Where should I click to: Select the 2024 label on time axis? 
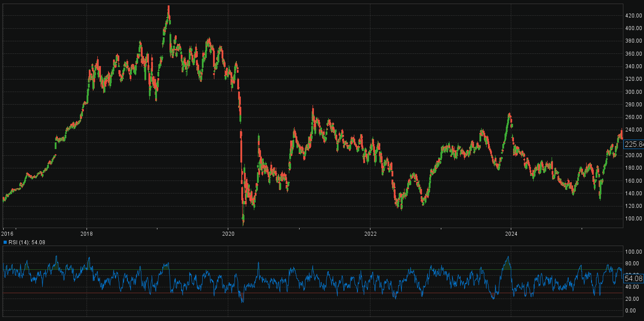511,233
